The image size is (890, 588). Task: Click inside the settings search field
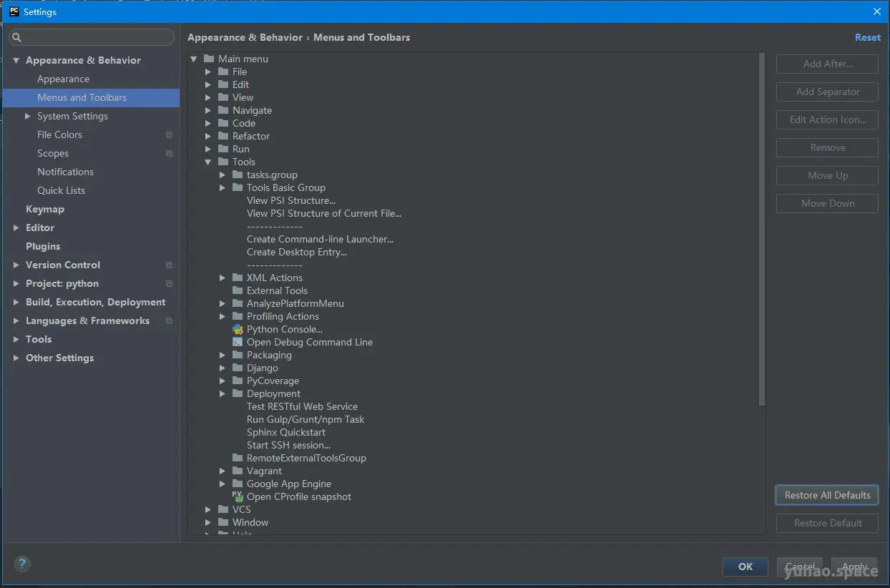click(x=92, y=36)
